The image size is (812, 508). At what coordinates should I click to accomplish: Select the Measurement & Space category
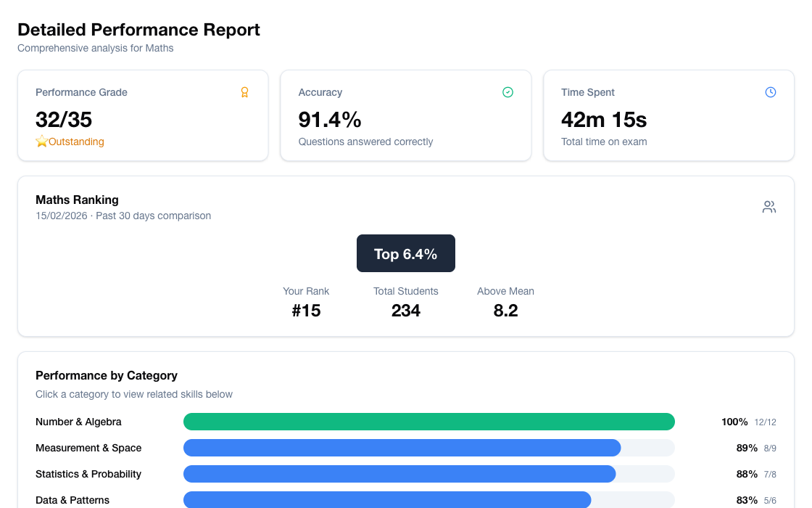click(x=88, y=448)
